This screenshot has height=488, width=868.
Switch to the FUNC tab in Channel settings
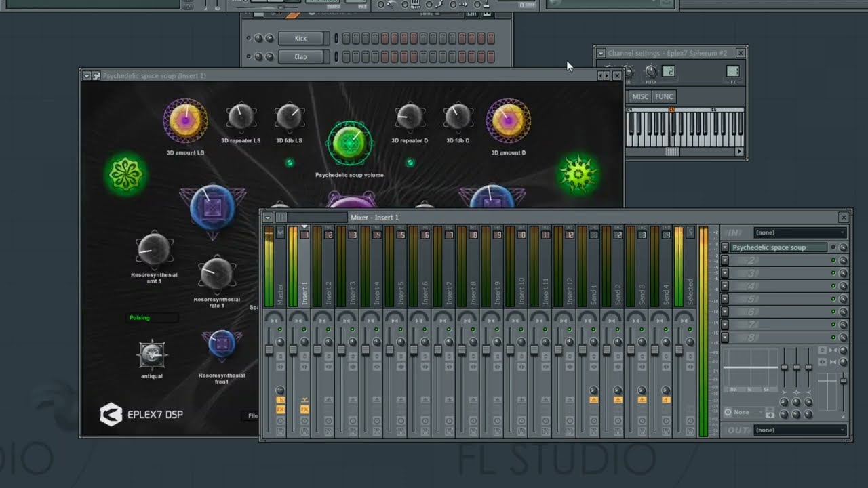(664, 97)
